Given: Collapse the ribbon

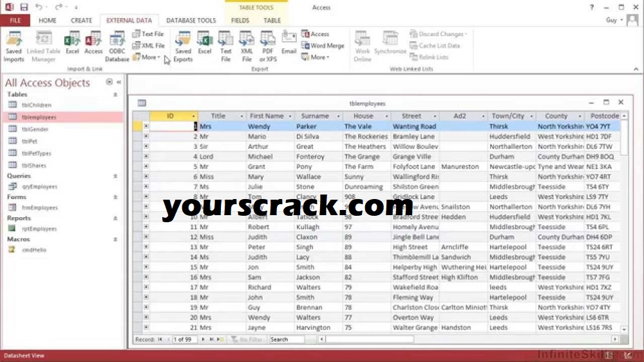Looking at the screenshot, I should [636, 69].
